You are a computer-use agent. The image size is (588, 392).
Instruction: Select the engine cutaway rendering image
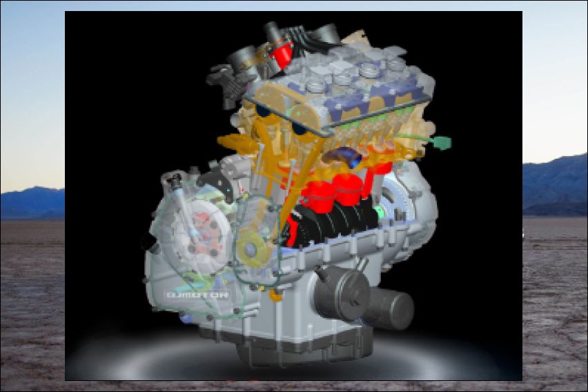coord(293,196)
